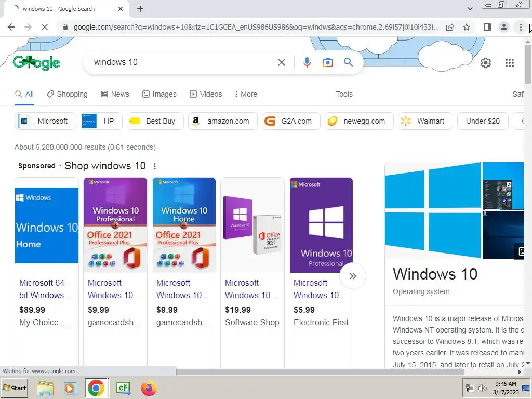Viewport: 532px width, 399px height.
Task: Filter by the Walmart chip
Action: [425, 121]
